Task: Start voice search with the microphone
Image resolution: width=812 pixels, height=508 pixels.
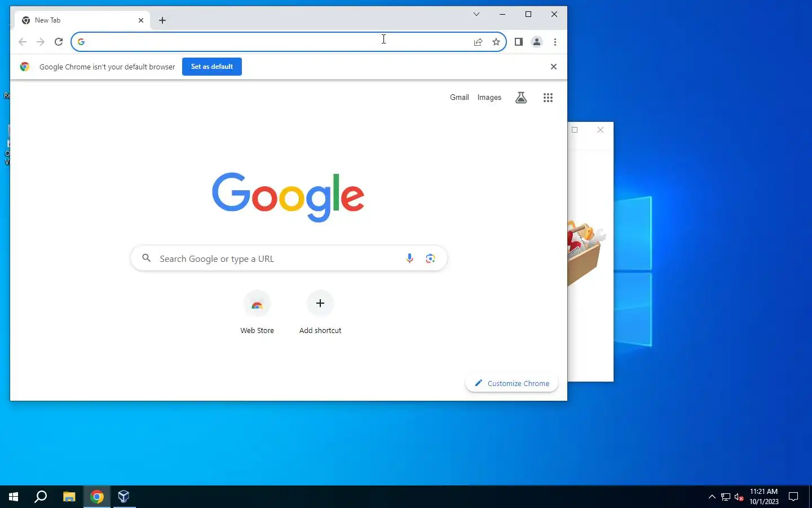Action: (x=409, y=259)
